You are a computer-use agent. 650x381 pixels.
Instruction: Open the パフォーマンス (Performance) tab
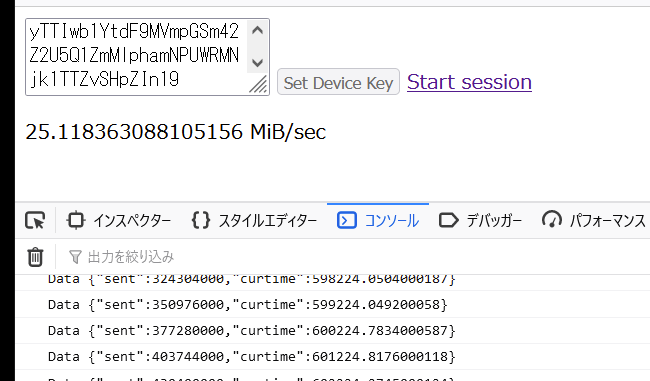tap(594, 221)
